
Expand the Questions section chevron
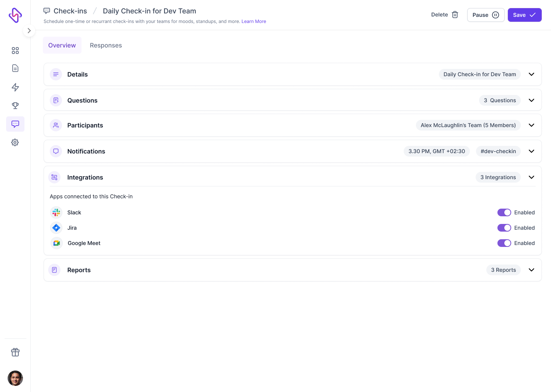531,100
